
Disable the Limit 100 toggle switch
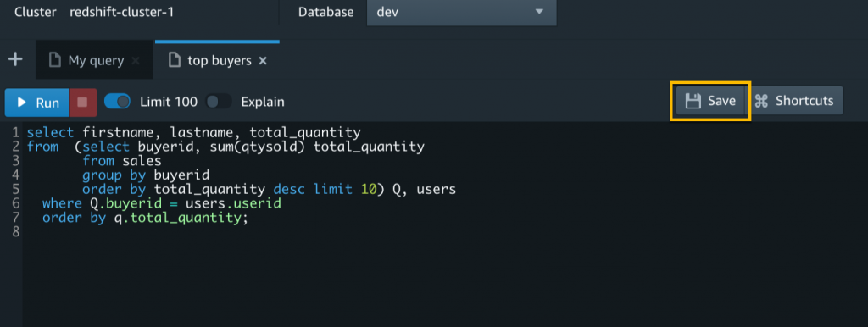click(117, 102)
